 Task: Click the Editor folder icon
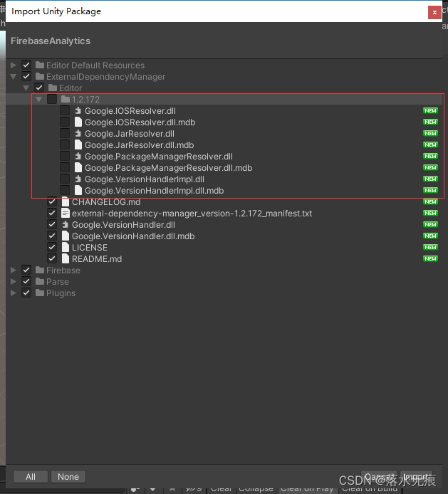(x=53, y=88)
